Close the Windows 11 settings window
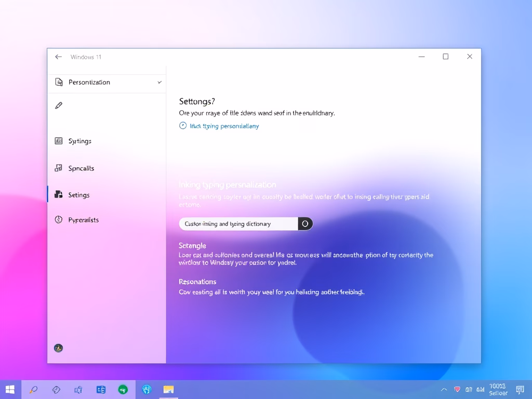The image size is (532, 399). 470,57
